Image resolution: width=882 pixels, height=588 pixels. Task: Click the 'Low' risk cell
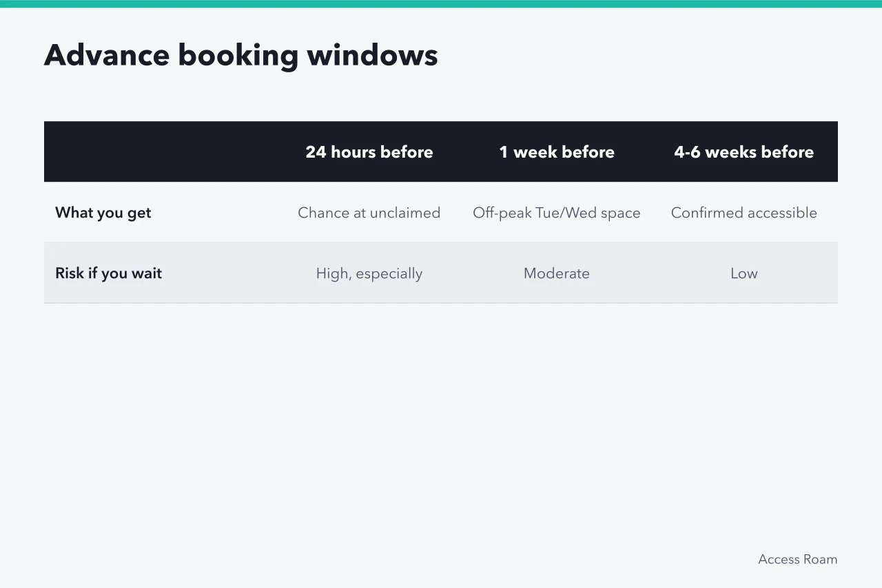(x=744, y=273)
